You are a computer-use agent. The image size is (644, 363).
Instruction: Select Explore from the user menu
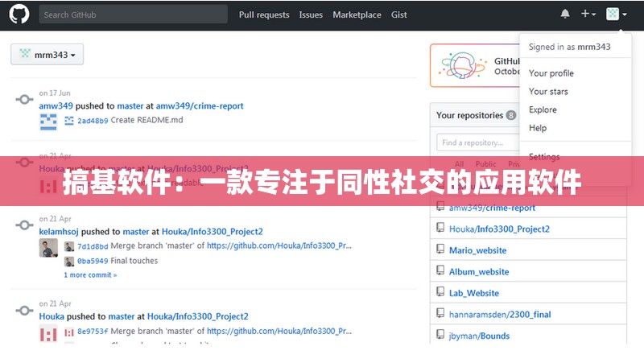point(543,109)
